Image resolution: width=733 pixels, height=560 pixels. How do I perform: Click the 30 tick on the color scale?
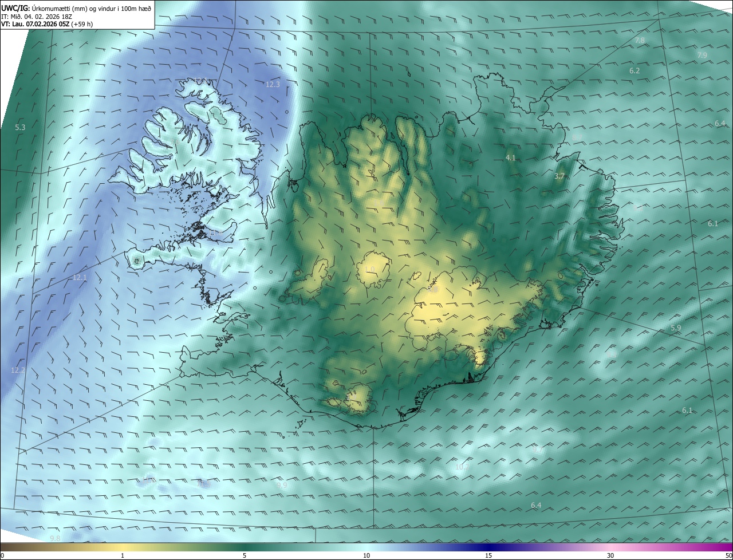[x=610, y=555]
